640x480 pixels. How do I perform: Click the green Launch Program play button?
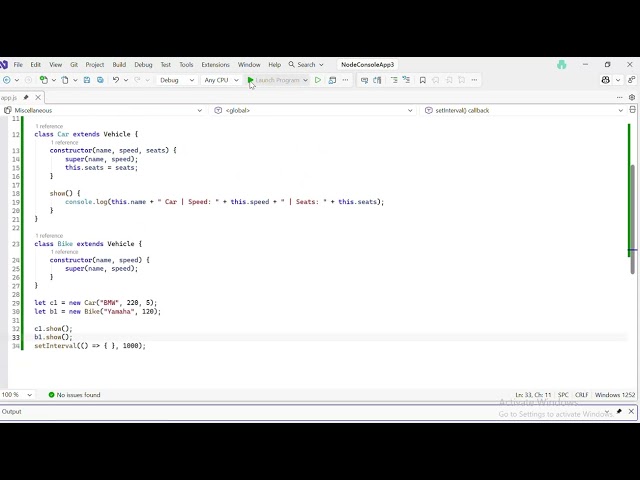[x=250, y=80]
